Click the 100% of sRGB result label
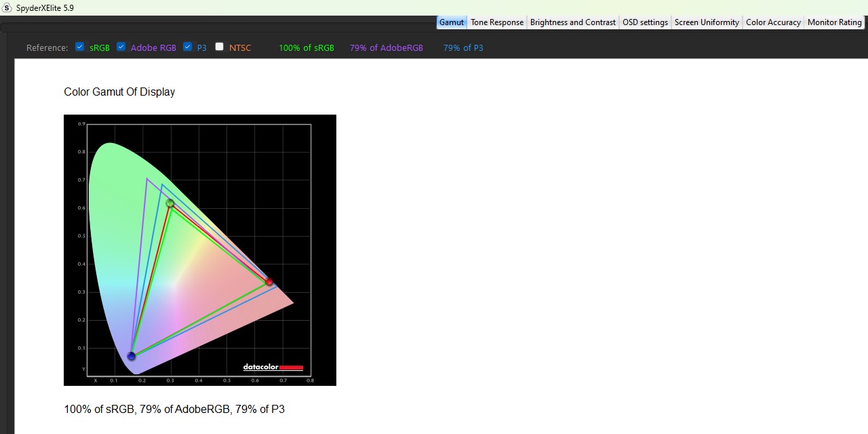 (x=307, y=48)
